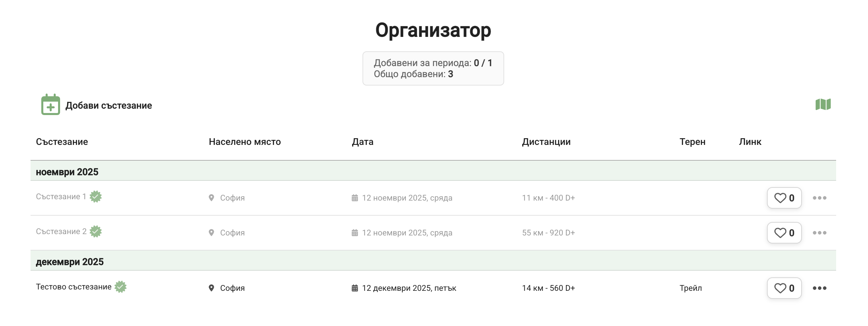
Task: Click the декември 2025 group header
Action: click(x=70, y=262)
